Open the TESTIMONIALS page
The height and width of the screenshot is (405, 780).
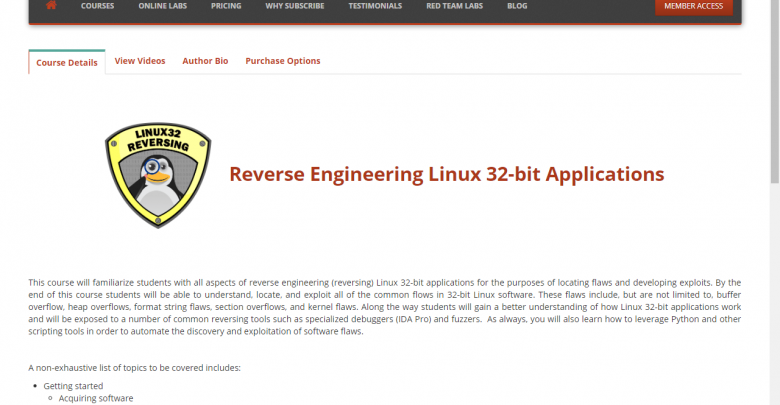[x=375, y=6]
